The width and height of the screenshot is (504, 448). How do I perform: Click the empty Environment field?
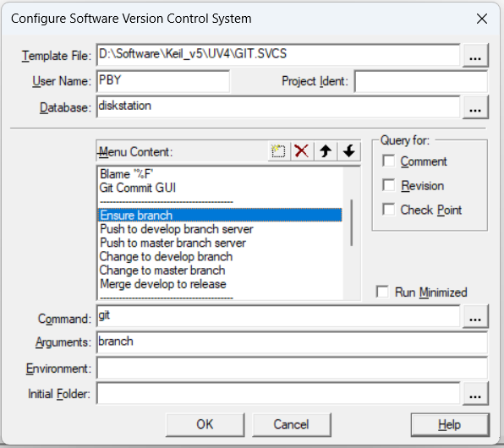[292, 369]
